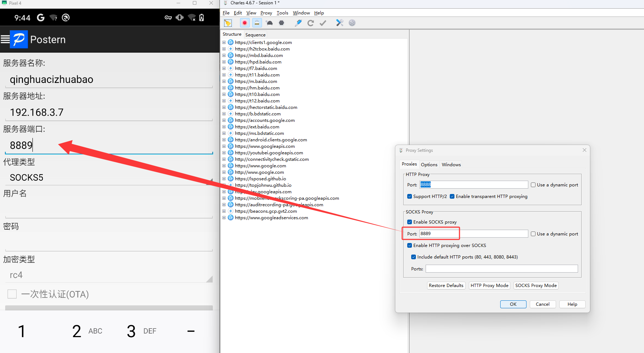Click the Postern app logo
This screenshot has width=644, height=353.
tap(19, 39)
